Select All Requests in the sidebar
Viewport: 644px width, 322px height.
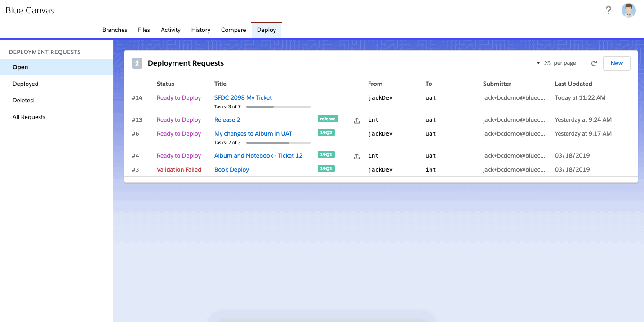click(56, 117)
